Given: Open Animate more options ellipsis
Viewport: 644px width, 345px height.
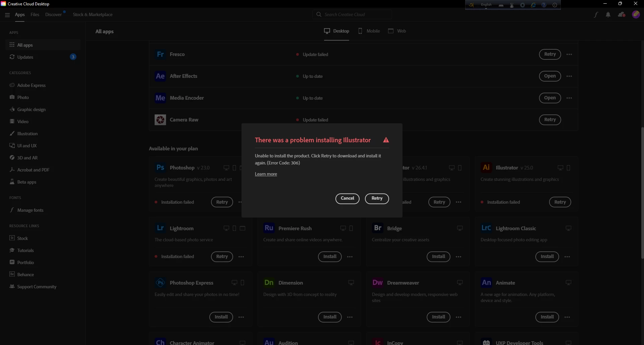Looking at the screenshot, I should pos(567,317).
